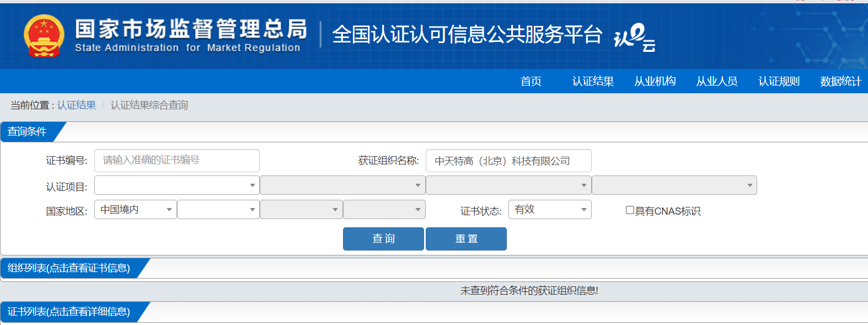Click the 认证结果综合查询 breadcrumb text
The height and width of the screenshot is (325, 868).
(149, 105)
